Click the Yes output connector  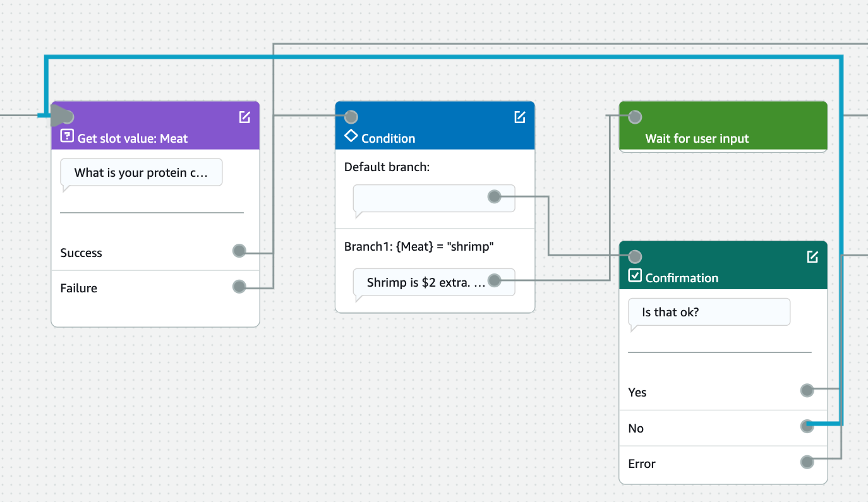click(807, 390)
